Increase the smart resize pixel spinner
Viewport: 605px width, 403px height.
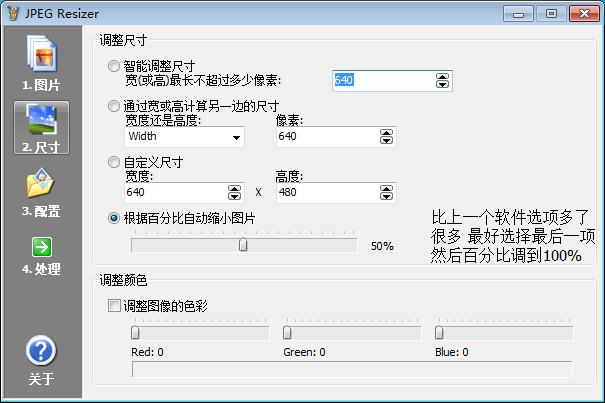tap(442, 76)
